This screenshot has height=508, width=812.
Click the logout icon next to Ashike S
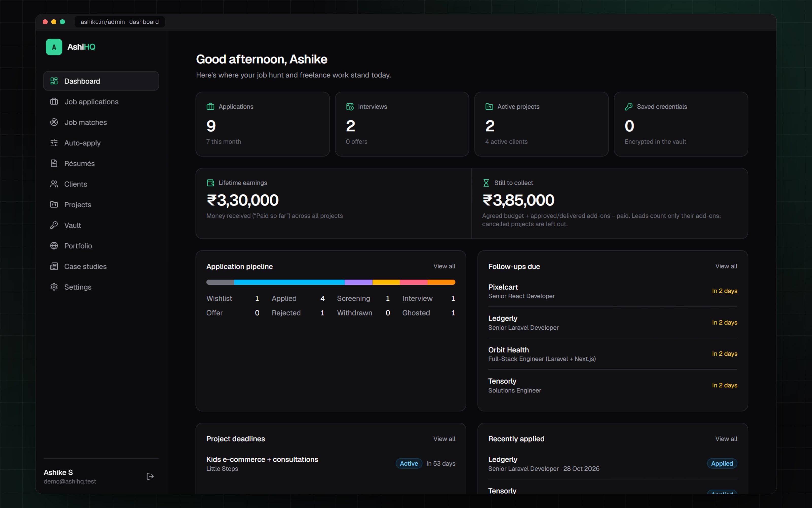150,476
